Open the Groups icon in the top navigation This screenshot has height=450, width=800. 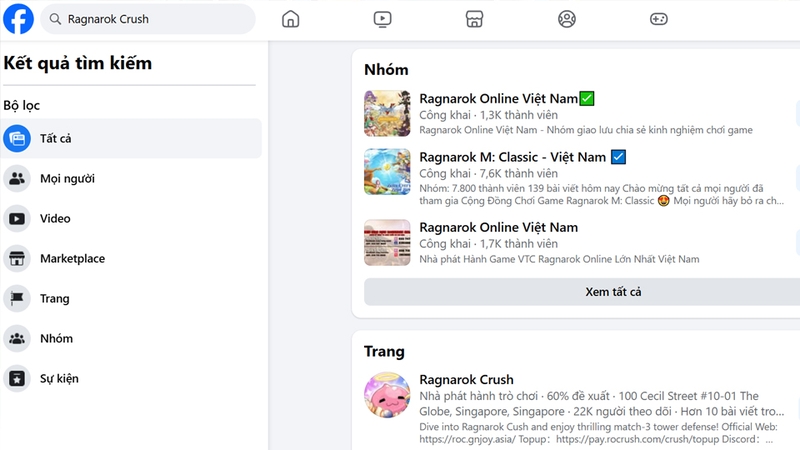566,19
